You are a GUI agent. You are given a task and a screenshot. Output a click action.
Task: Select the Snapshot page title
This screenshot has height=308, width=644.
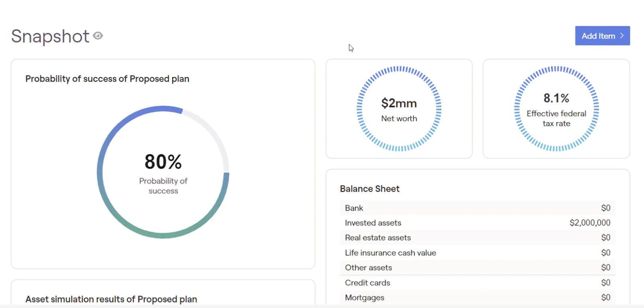pyautogui.click(x=50, y=36)
